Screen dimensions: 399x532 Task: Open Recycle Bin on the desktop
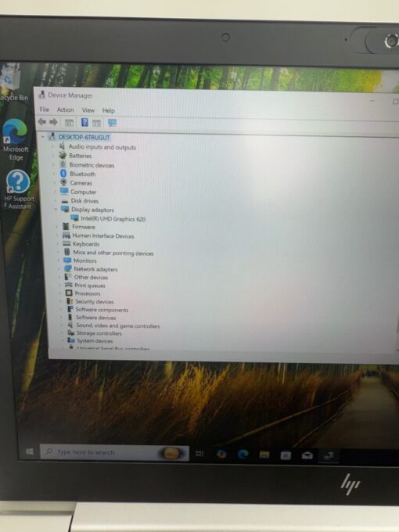click(x=12, y=83)
